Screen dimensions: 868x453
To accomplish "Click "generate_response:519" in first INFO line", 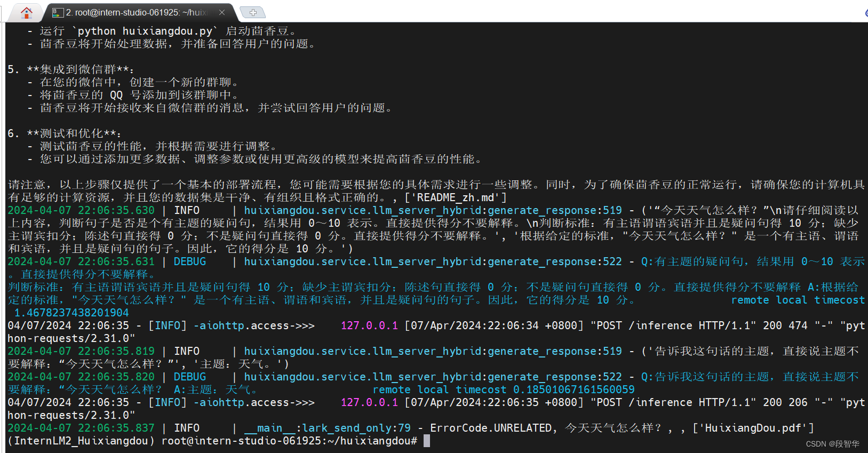I will [555, 210].
